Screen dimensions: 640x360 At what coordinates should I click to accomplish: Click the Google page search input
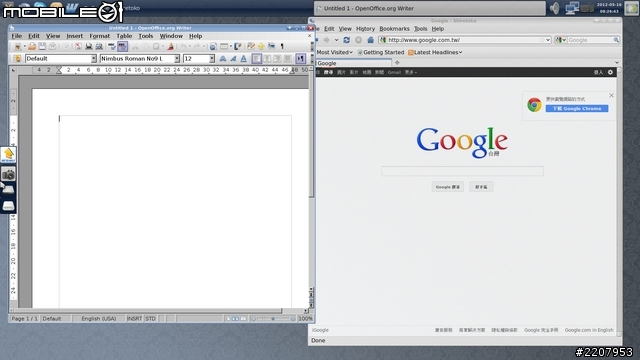[462, 171]
